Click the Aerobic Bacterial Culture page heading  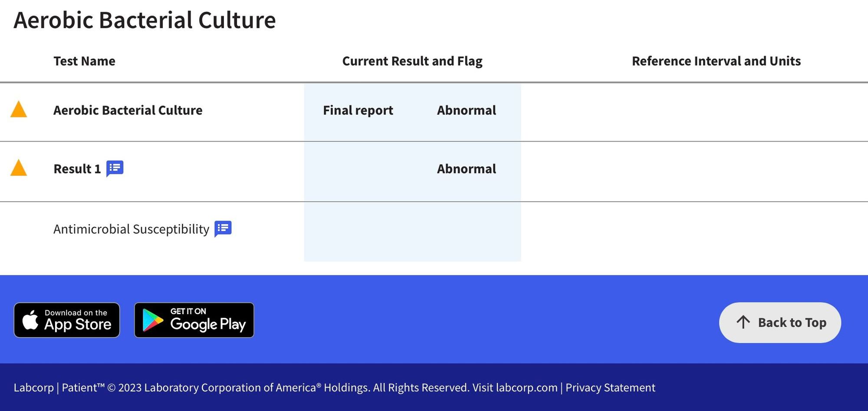click(x=145, y=20)
